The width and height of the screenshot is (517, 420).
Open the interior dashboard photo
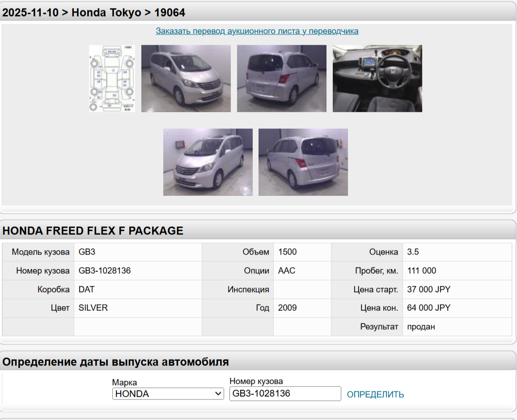coord(377,78)
